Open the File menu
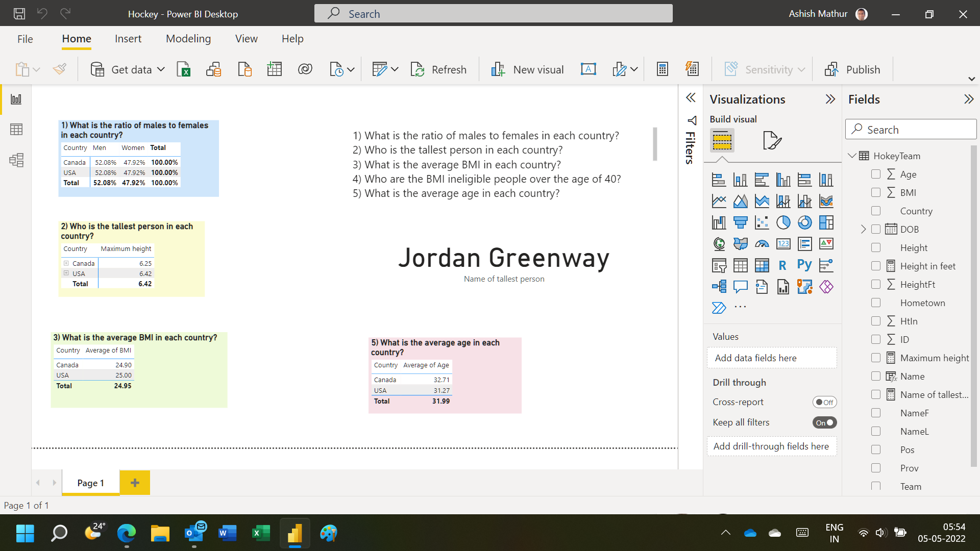Viewport: 980px width, 551px height. pyautogui.click(x=25, y=39)
